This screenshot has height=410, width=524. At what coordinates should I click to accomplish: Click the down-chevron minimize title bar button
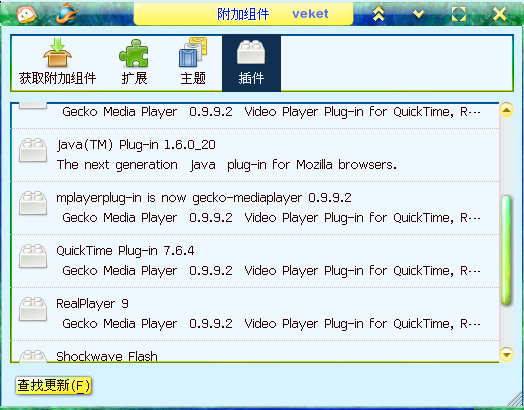coord(418,14)
